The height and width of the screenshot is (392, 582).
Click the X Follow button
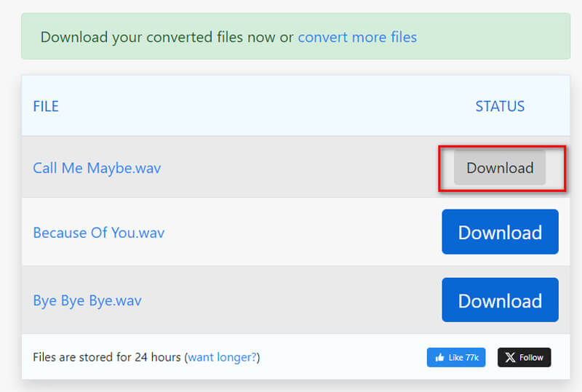pyautogui.click(x=524, y=358)
